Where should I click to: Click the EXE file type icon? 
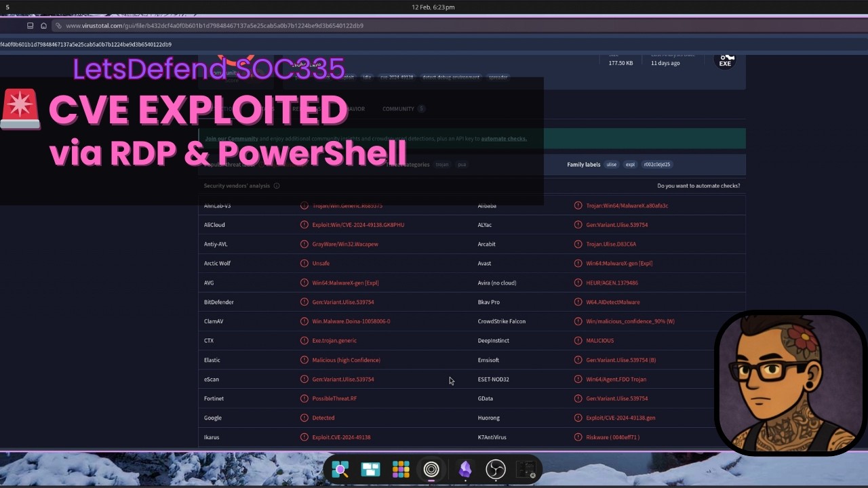[725, 60]
